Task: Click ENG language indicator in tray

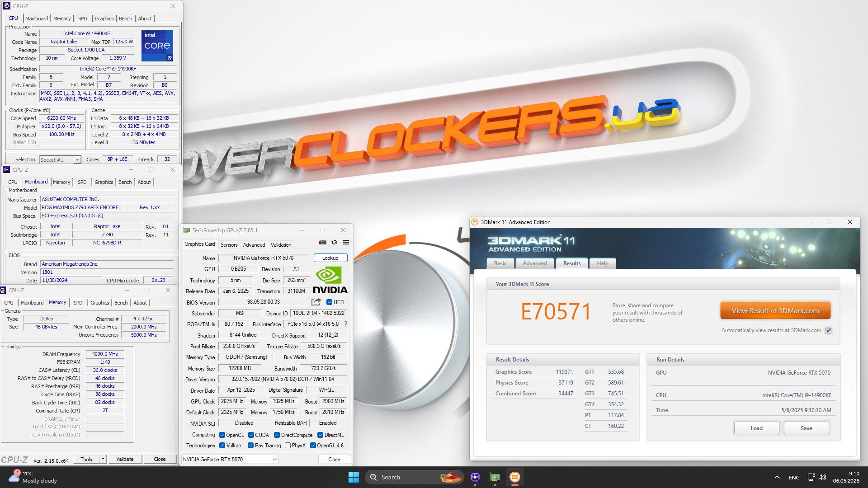Action: 794,478
